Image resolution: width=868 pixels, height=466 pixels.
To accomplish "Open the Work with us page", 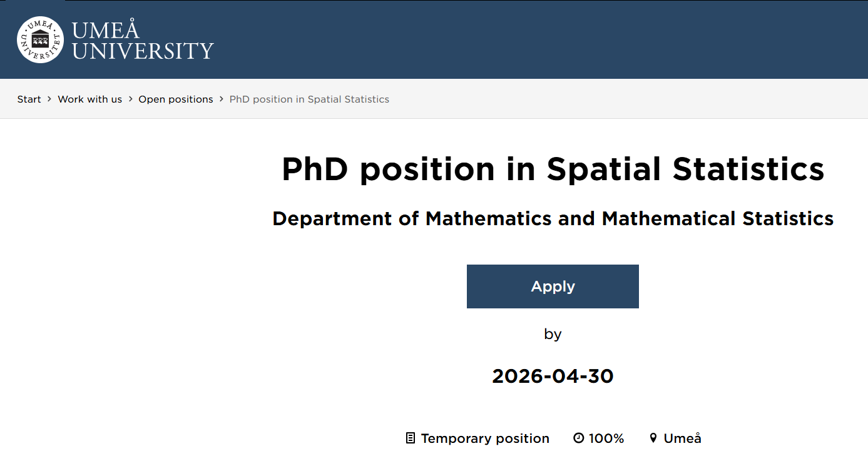I will click(x=89, y=99).
